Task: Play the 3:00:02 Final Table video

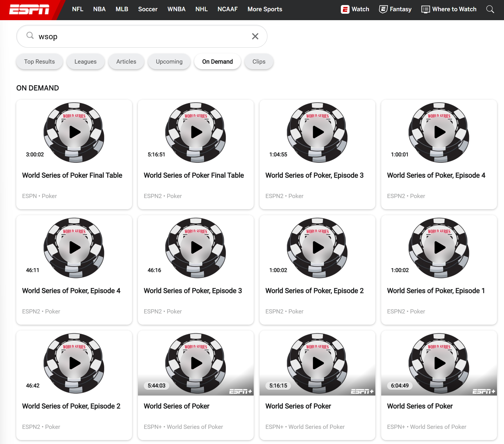Action: (75, 132)
